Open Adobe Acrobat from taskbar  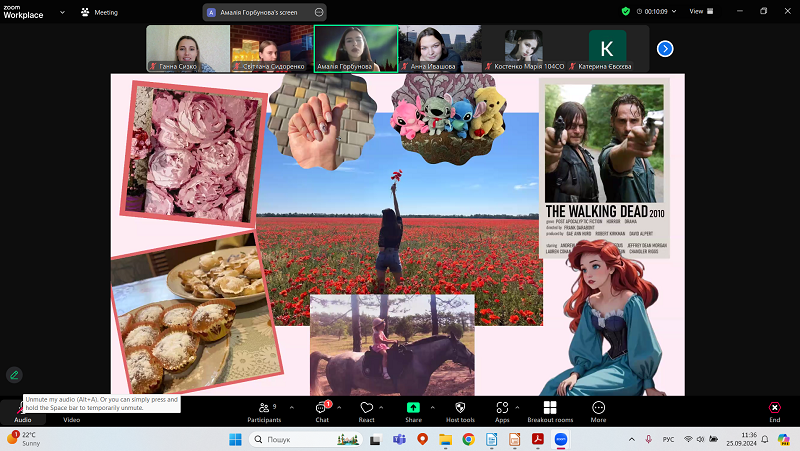pos(537,439)
